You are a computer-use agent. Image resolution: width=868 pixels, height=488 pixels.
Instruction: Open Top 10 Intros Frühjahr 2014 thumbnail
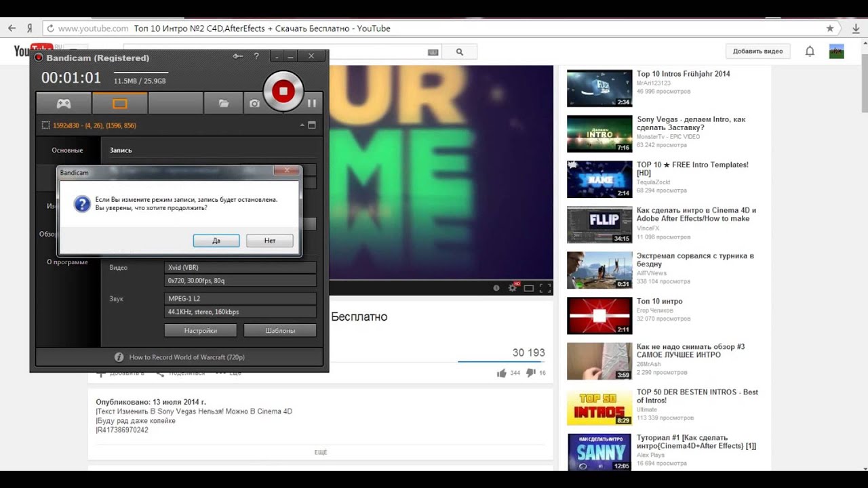point(599,88)
